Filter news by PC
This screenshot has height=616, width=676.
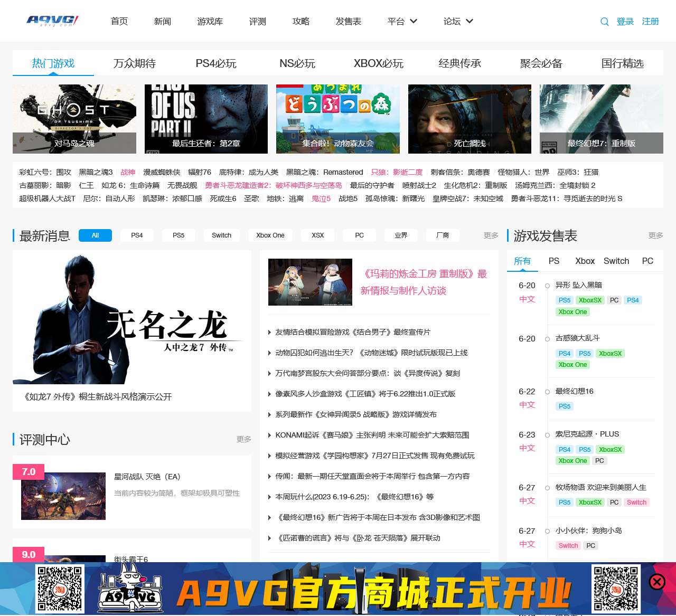[360, 235]
